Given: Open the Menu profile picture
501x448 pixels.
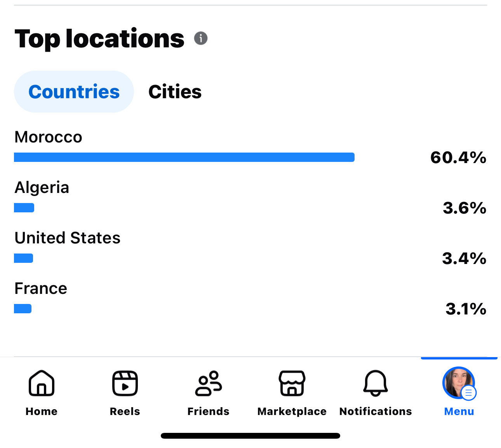Looking at the screenshot, I should click(x=459, y=383).
